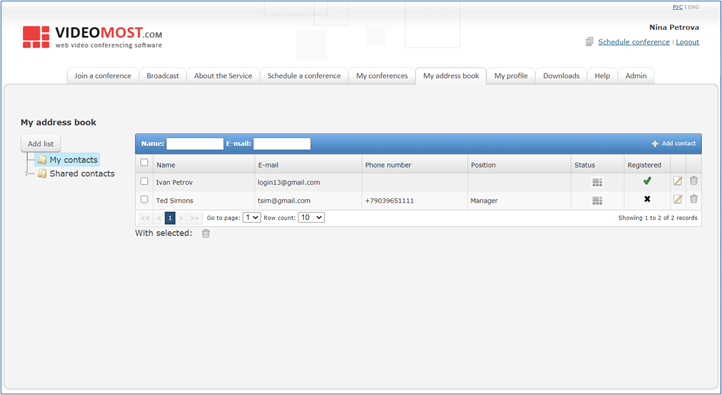722x395 pixels.
Task: Open the My profile tab
Action: (x=511, y=76)
